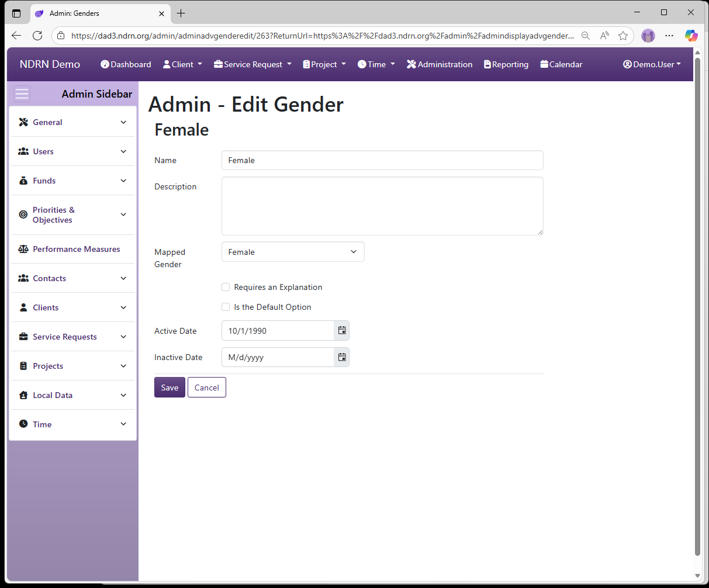The width and height of the screenshot is (709, 588).
Task: Click the Local Data house icon
Action: [23, 395]
